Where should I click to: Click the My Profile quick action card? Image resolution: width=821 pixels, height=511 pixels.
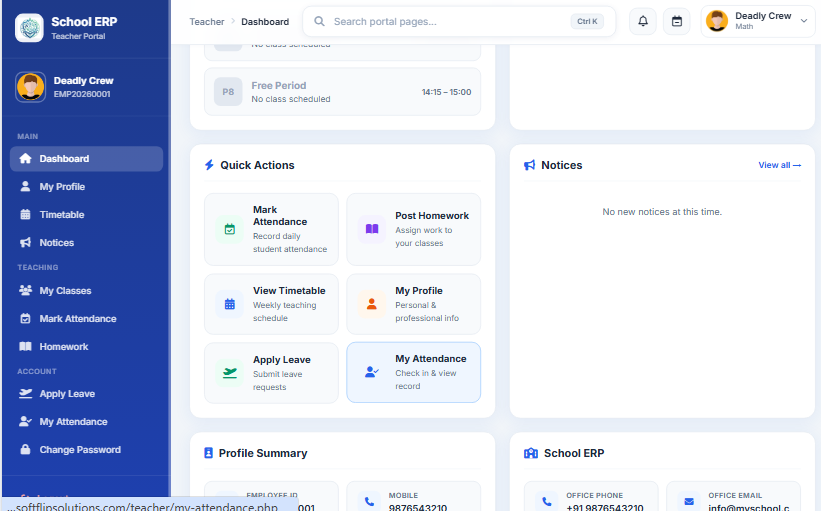(414, 304)
